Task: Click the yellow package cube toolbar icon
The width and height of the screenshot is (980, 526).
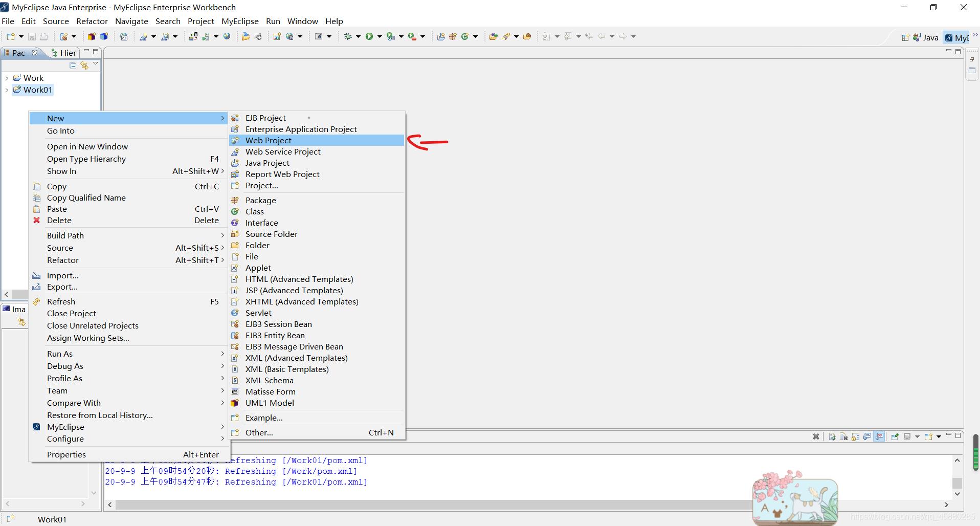Action: tap(92, 36)
